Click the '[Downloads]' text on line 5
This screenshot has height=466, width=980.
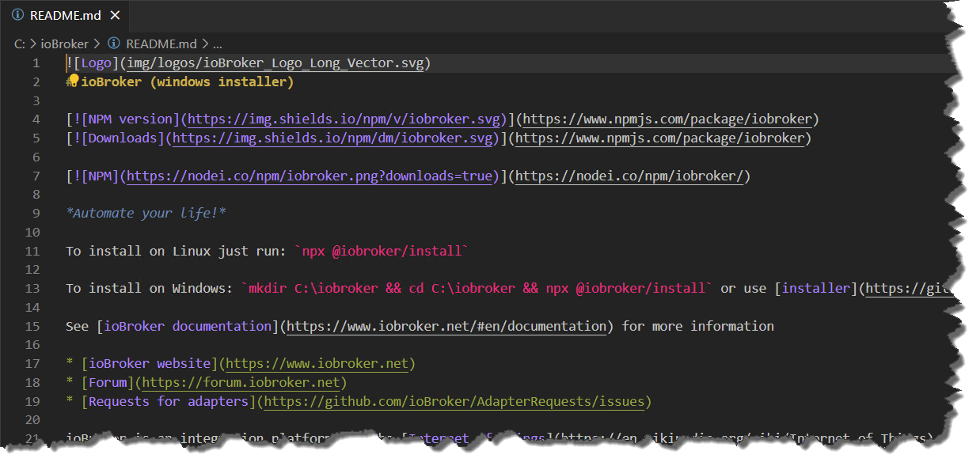click(123, 138)
